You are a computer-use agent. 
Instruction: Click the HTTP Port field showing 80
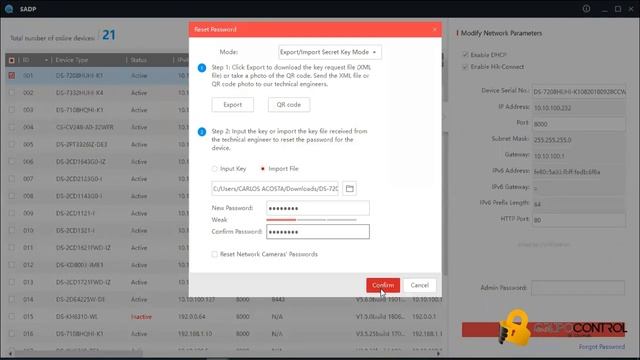[x=578, y=220]
